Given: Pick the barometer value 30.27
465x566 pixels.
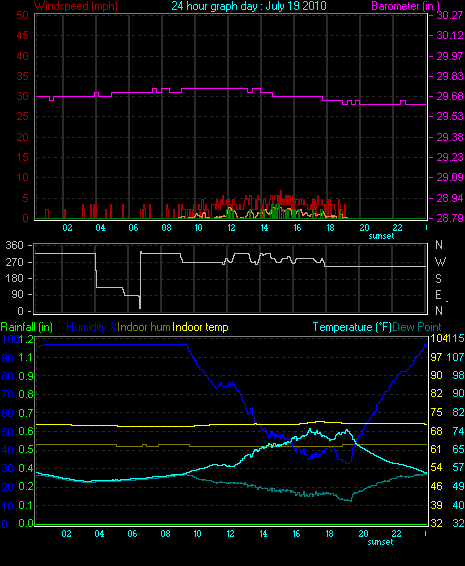Looking at the screenshot, I should click(450, 15).
